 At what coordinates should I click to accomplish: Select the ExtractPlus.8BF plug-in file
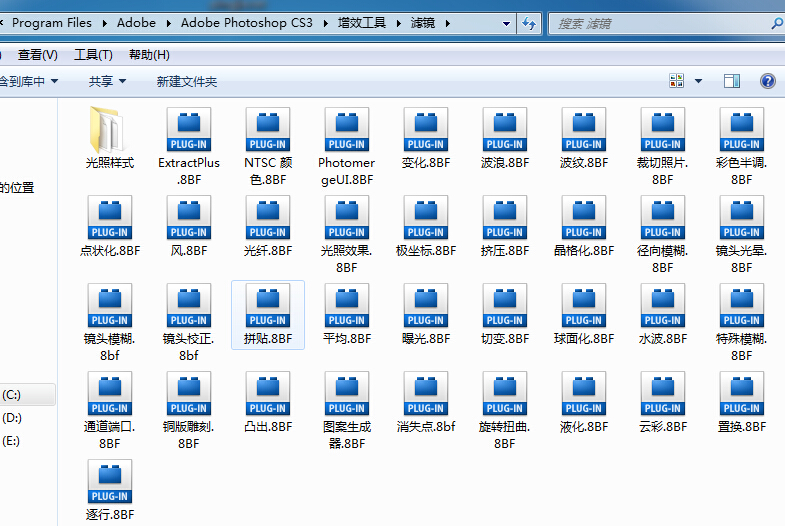[x=189, y=145]
